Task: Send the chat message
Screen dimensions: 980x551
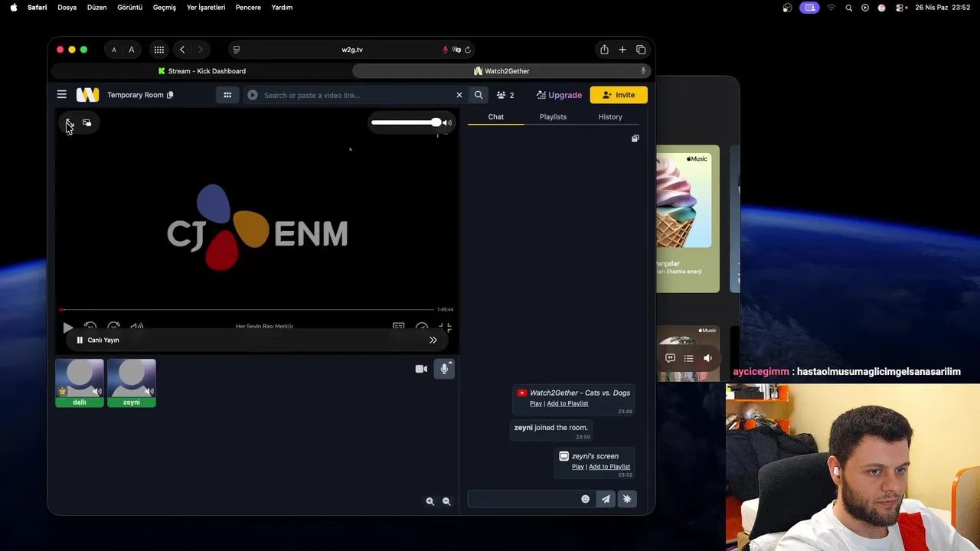Action: point(606,499)
